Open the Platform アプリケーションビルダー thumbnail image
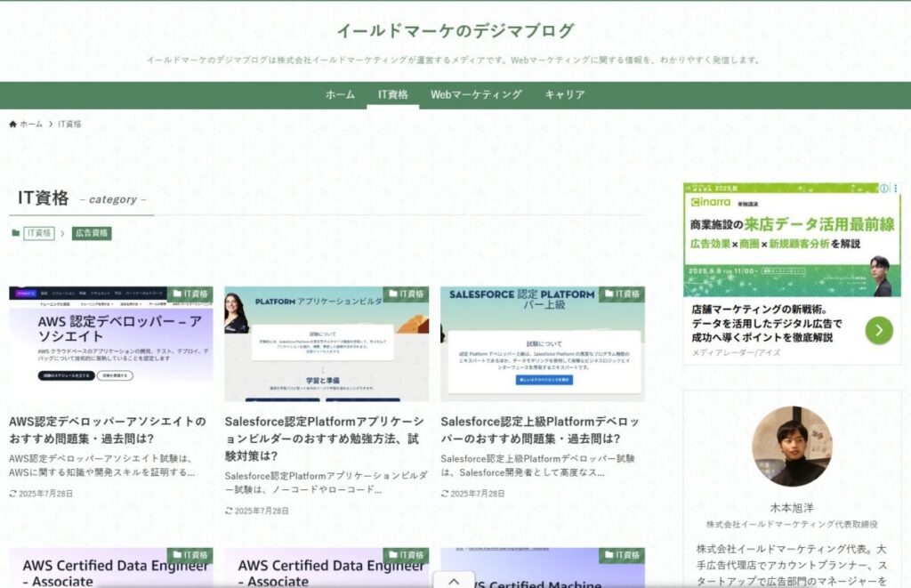The width and height of the screenshot is (911, 588). tap(327, 343)
